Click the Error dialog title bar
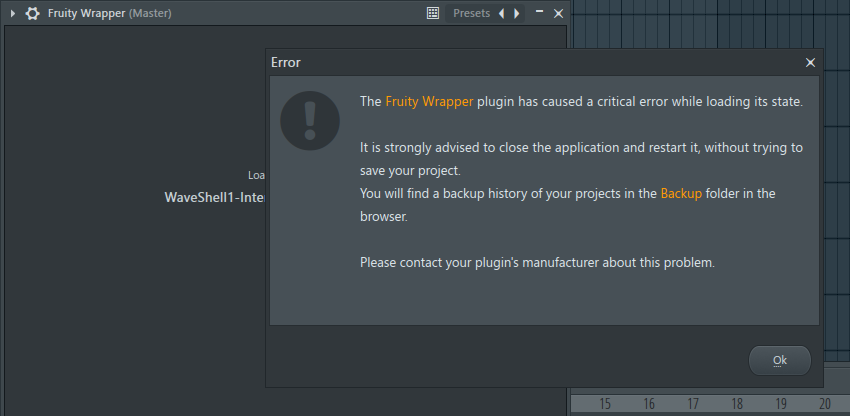This screenshot has height=416, width=850. coord(537,63)
